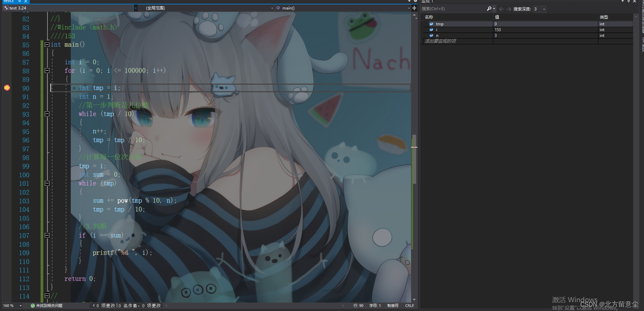The height and width of the screenshot is (311, 644).
Task: Click horizontal scrollbar right arrow in editor
Action: pos(343,306)
